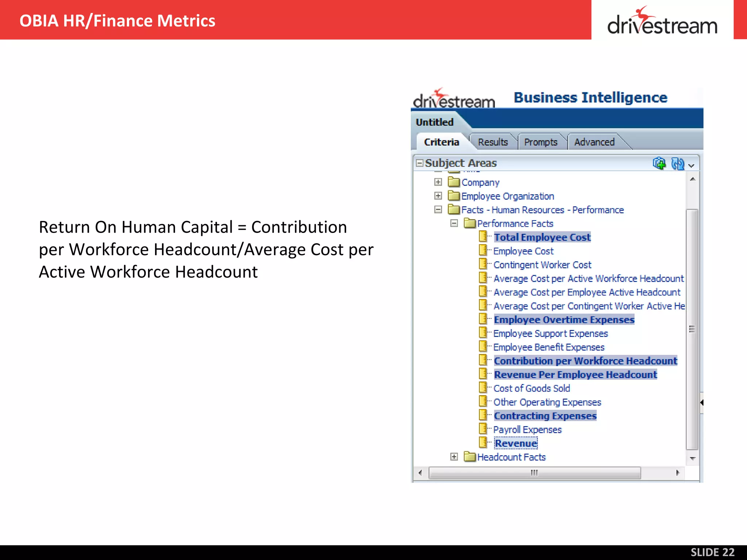Select Employee Benefit Expenses column
747x560 pixels.
click(549, 347)
